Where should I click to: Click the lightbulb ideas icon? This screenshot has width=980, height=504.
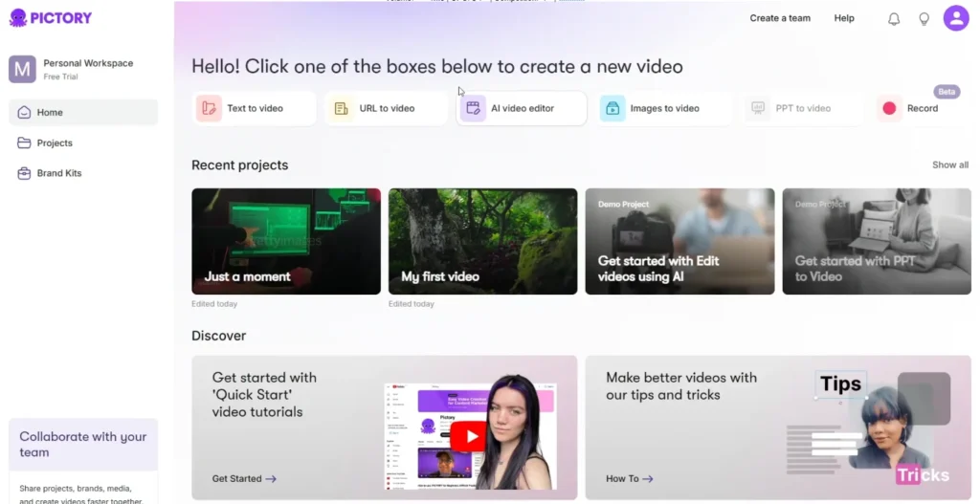pos(924,19)
